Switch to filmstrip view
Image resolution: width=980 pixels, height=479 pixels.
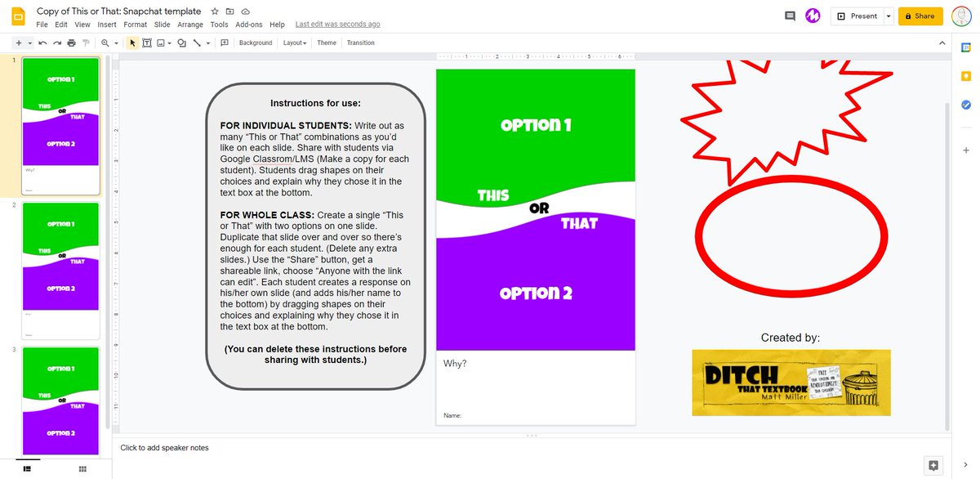tap(27, 468)
